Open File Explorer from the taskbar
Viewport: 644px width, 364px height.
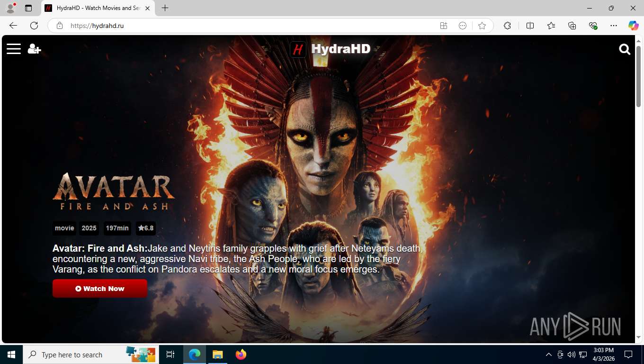click(217, 355)
